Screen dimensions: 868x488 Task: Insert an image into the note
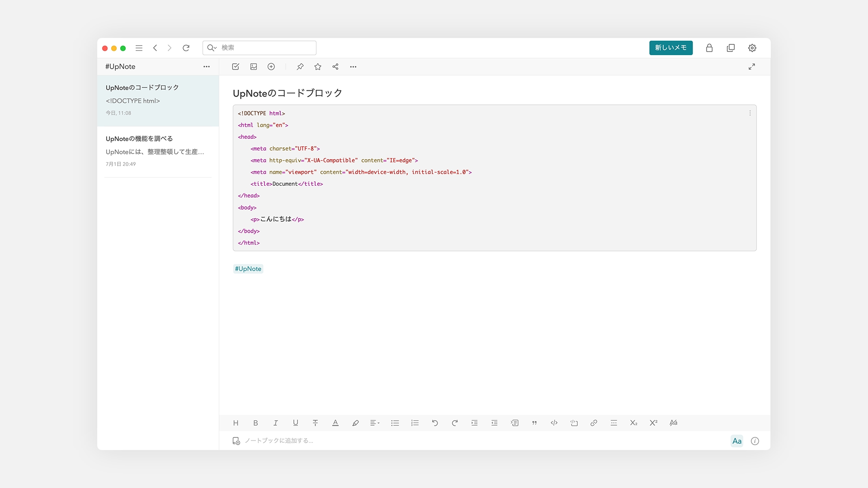pyautogui.click(x=254, y=66)
